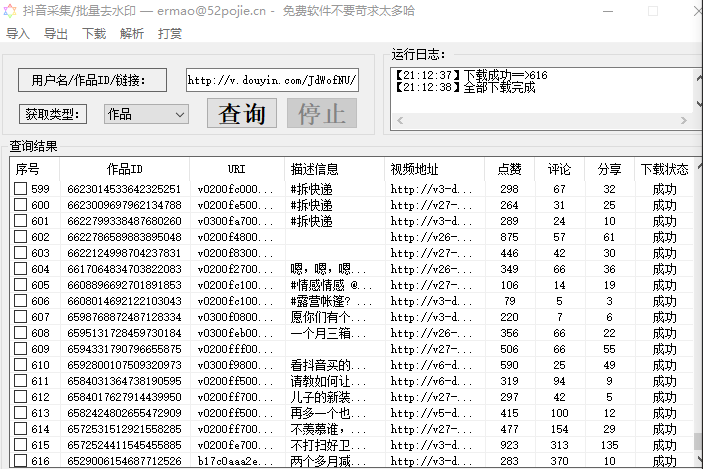This screenshot has width=703, height=469.
Task: Check the box for row 603
Action: pyautogui.click(x=20, y=253)
